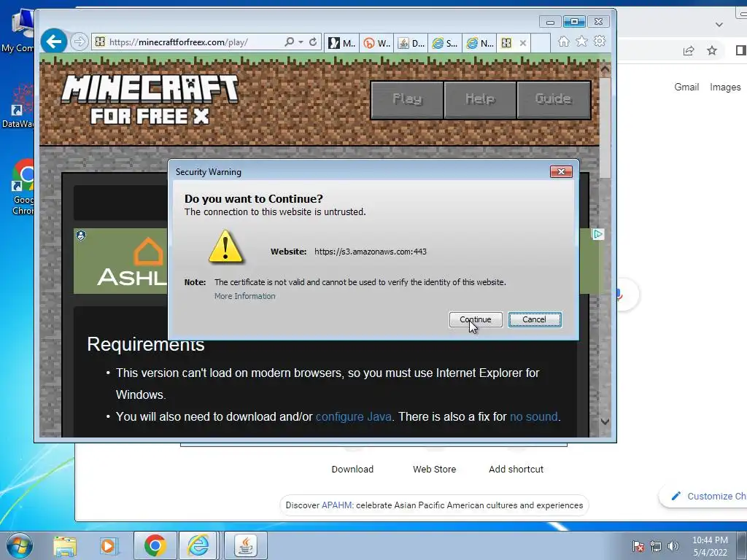Screen dimensions: 747x560
Task: Click volume speaker icon in tray
Action: 673,546
